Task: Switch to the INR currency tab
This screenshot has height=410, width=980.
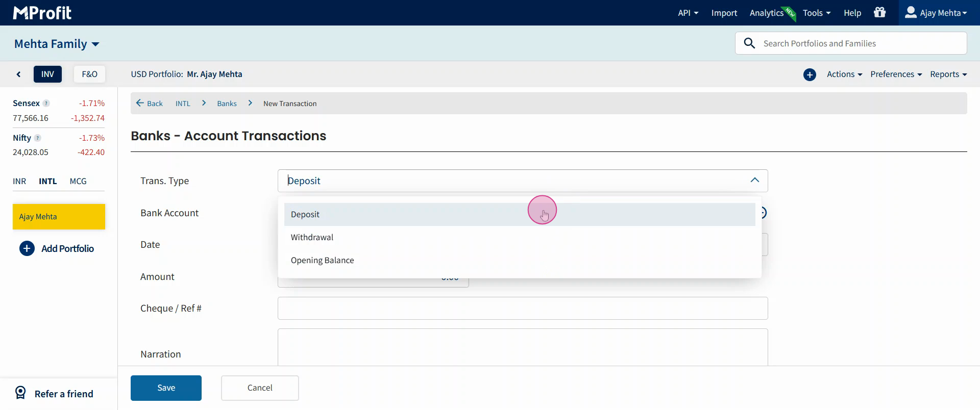Action: click(x=19, y=181)
